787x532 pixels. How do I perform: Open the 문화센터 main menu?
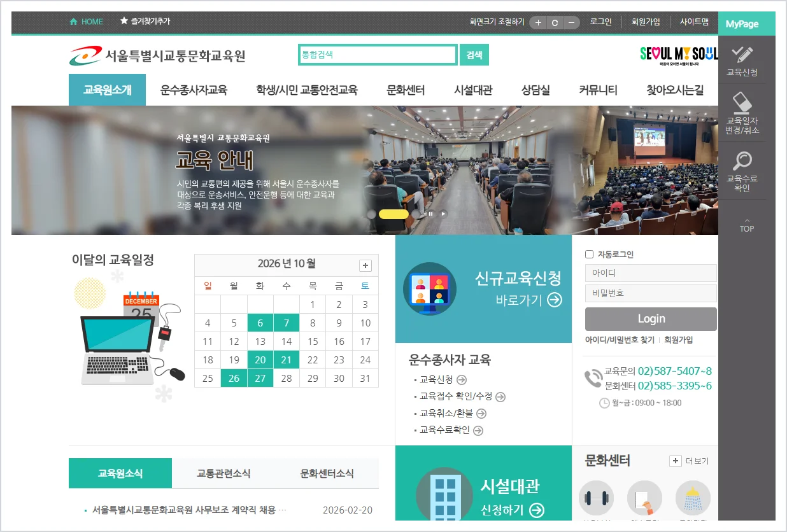click(x=406, y=90)
